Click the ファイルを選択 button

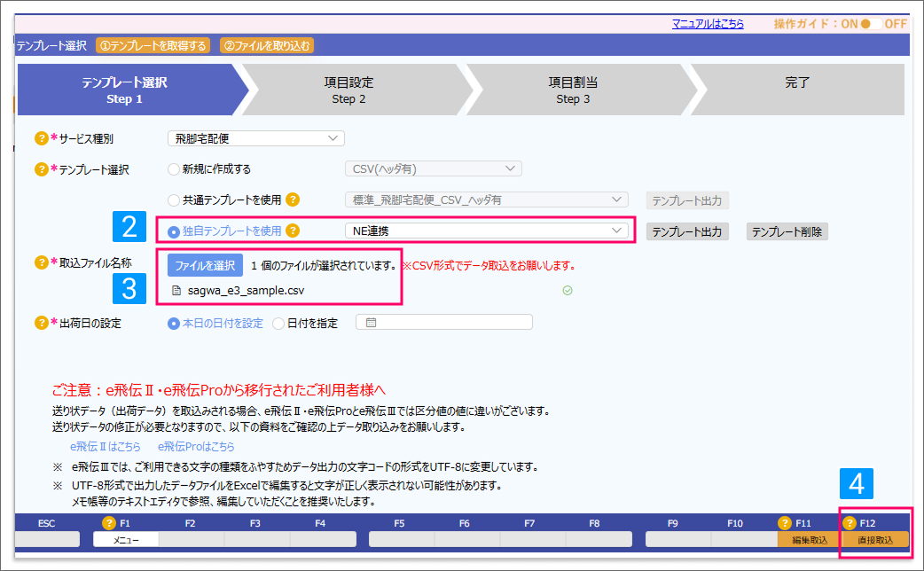click(205, 264)
